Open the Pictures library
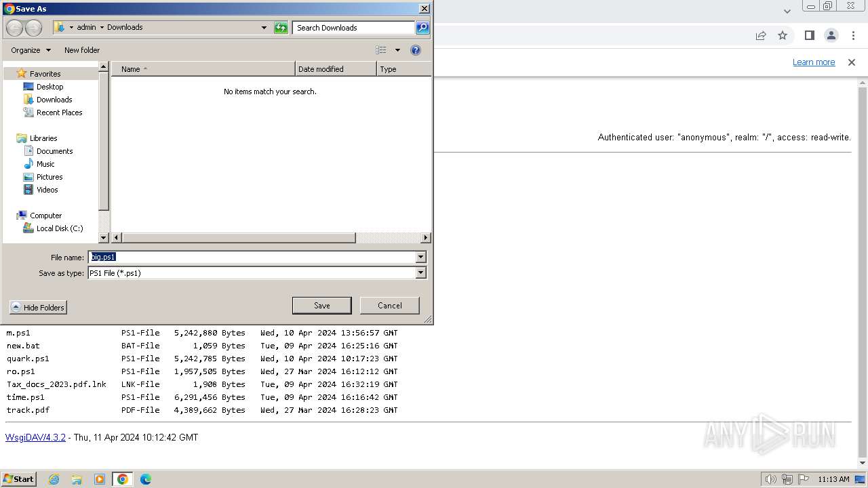The image size is (868, 488). 50,177
